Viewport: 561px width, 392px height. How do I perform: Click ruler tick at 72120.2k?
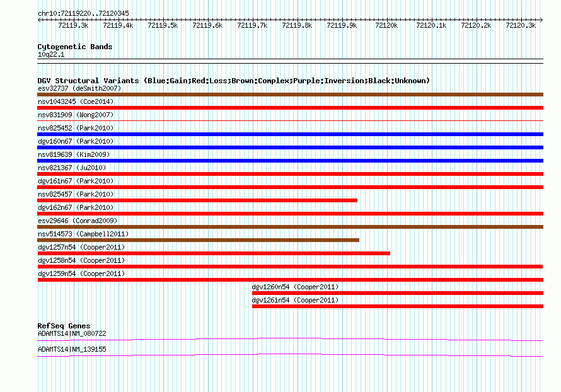coord(477,20)
